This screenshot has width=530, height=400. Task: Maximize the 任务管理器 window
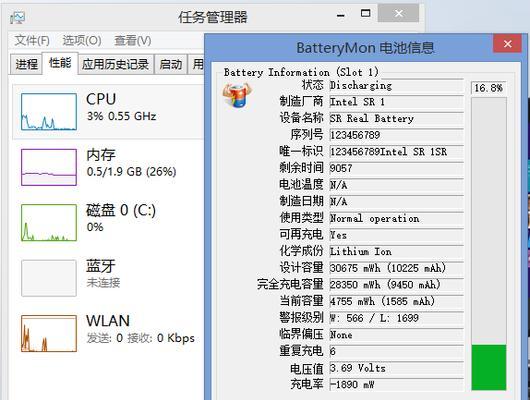point(365,14)
